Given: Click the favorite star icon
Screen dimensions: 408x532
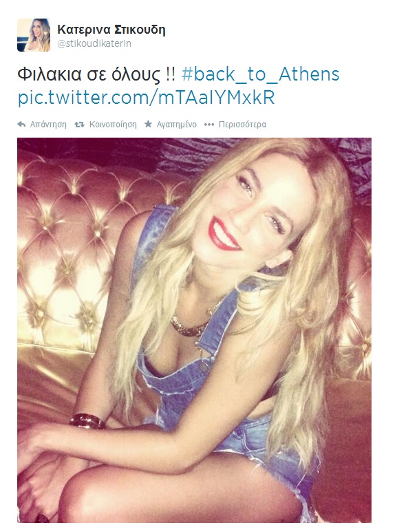Looking at the screenshot, I should pos(148,124).
